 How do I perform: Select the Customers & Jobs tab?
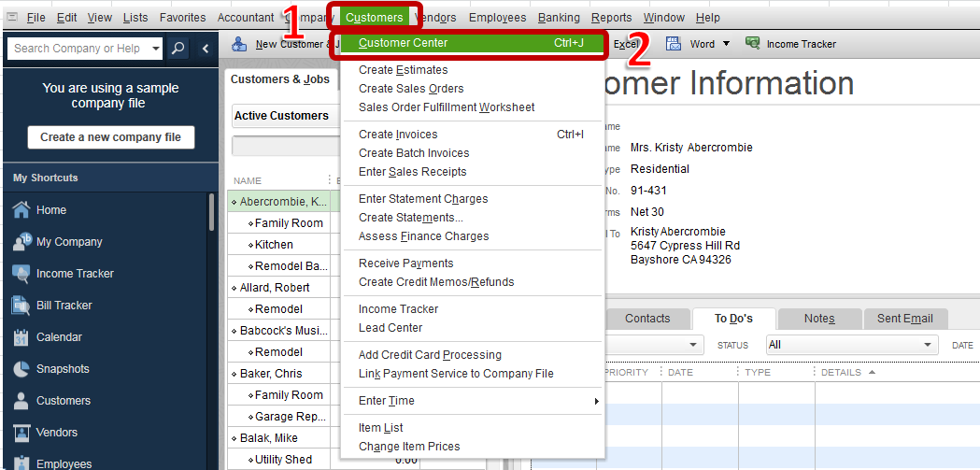click(x=280, y=79)
